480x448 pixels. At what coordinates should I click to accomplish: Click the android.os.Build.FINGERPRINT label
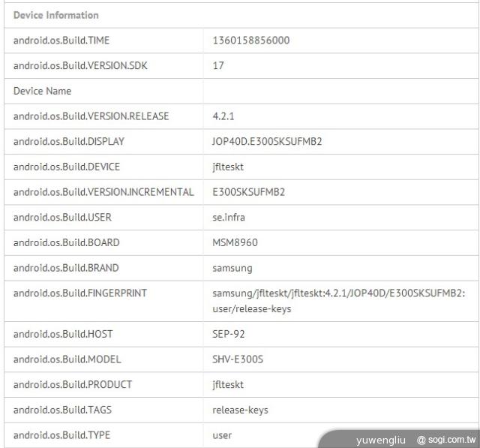click(79, 293)
